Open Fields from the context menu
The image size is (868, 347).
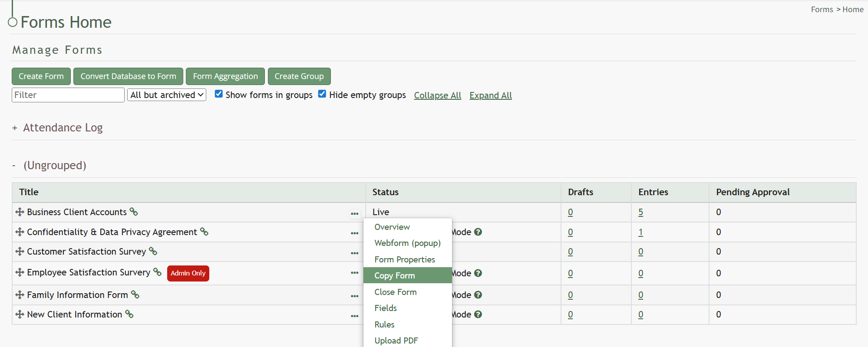click(408, 308)
